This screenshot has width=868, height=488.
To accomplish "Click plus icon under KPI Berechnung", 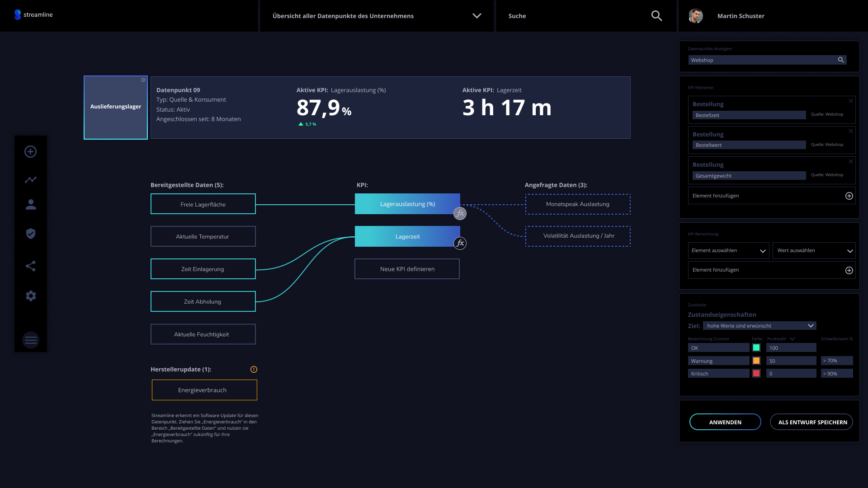I will (x=849, y=270).
